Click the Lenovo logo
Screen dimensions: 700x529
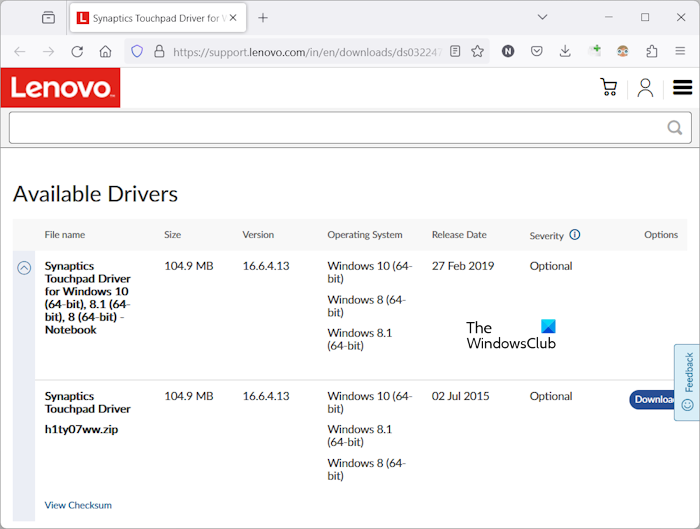click(60, 88)
